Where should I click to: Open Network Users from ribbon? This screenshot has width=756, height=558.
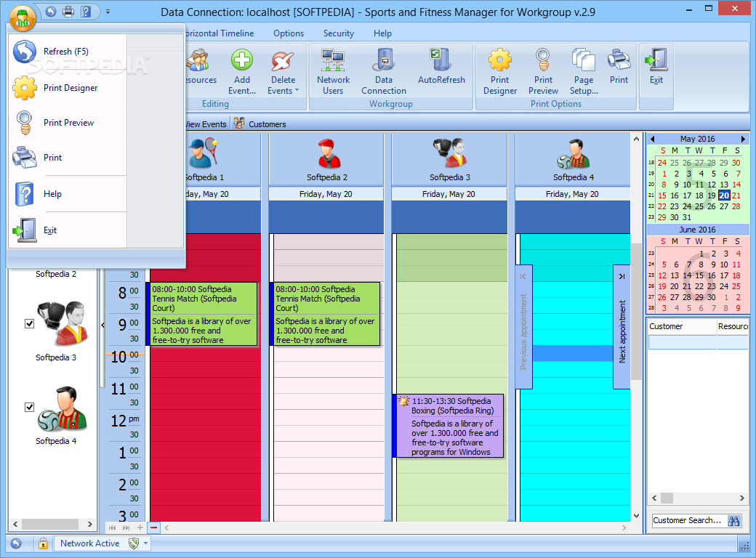click(333, 71)
